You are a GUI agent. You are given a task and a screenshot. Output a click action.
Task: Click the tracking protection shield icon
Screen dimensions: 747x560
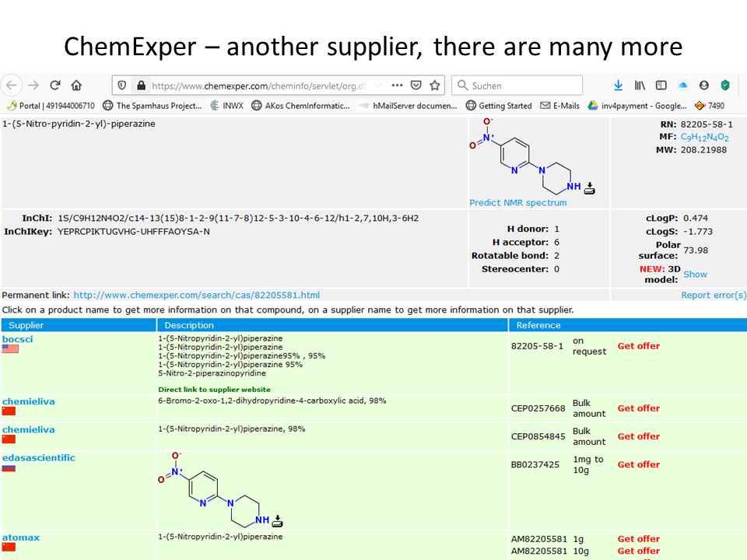click(122, 86)
